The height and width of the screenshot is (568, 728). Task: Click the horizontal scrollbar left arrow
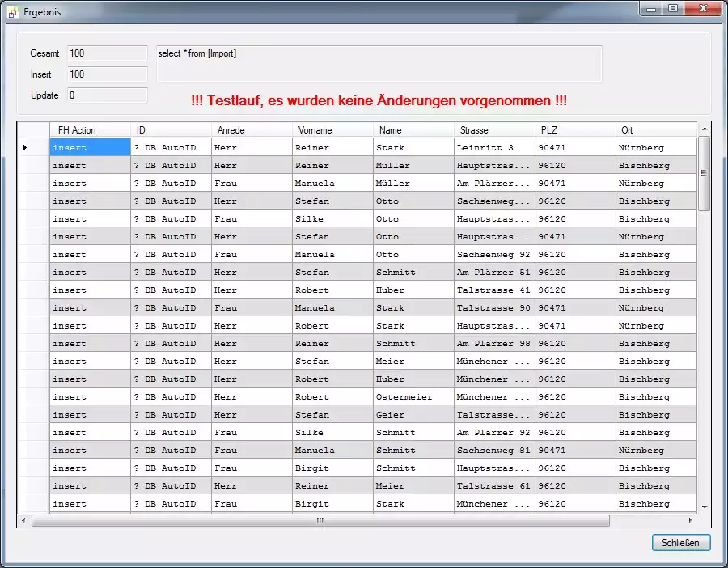click(23, 520)
